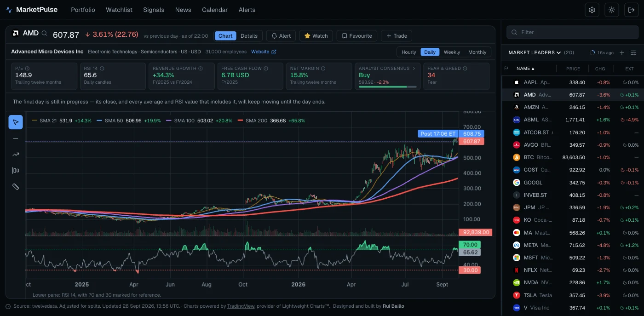Toggle Favourite bookmark for AMD
This screenshot has width=644, height=316.
357,36
